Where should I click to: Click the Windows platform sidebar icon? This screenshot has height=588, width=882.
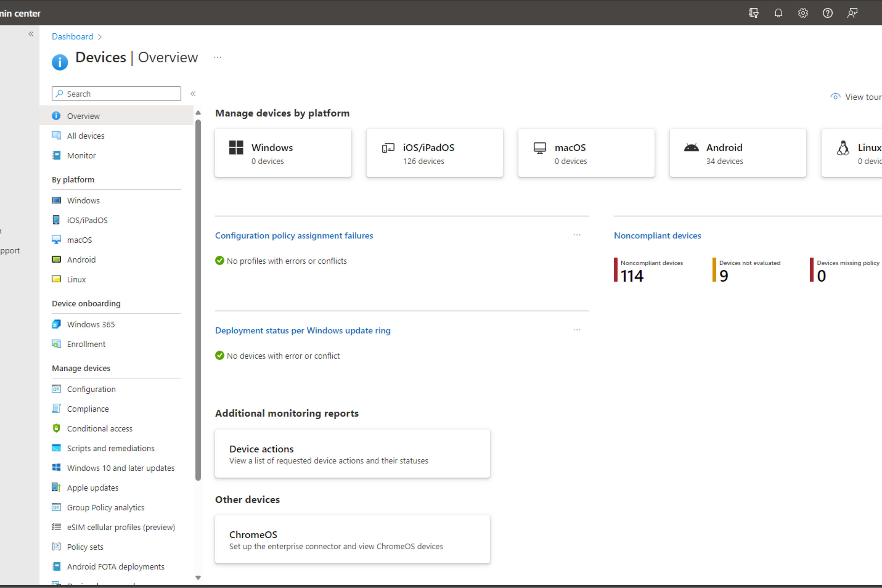(x=56, y=200)
